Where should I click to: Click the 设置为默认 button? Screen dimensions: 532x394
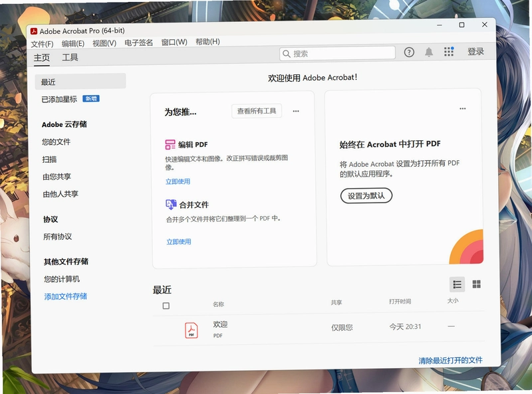(366, 195)
